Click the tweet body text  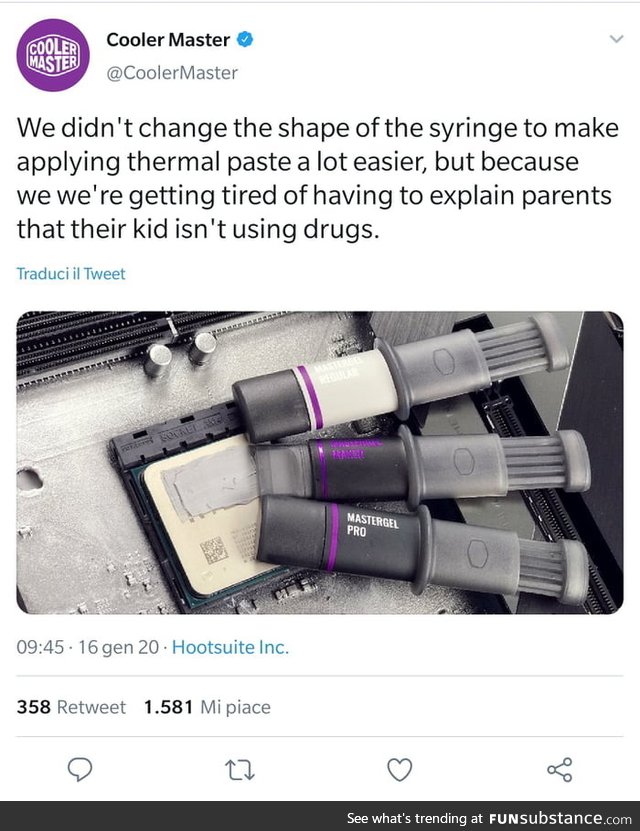(318, 179)
